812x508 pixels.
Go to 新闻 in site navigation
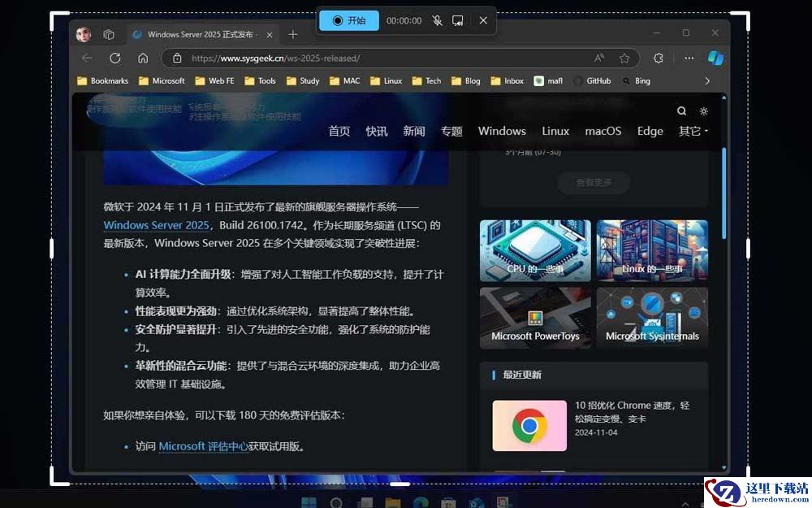tap(414, 131)
